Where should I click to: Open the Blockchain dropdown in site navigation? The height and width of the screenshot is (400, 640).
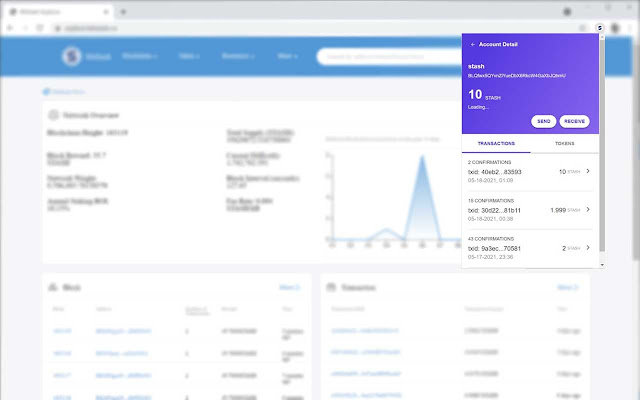139,56
